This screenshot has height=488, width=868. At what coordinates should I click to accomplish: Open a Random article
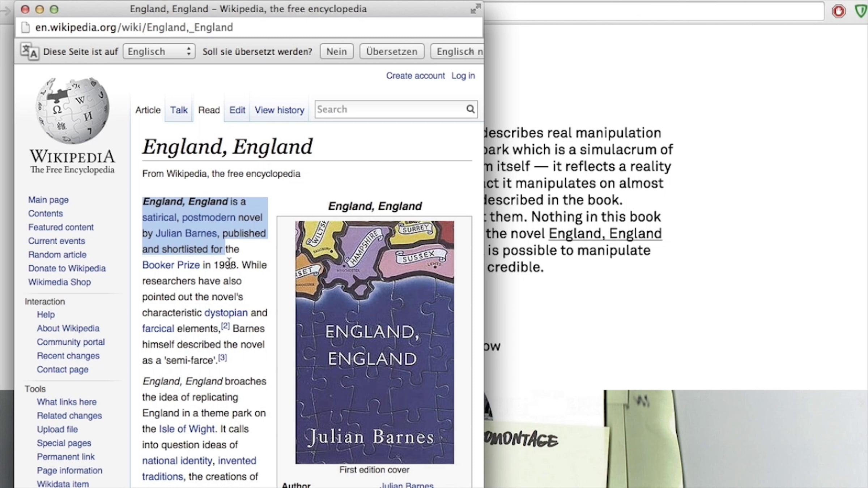(58, 255)
